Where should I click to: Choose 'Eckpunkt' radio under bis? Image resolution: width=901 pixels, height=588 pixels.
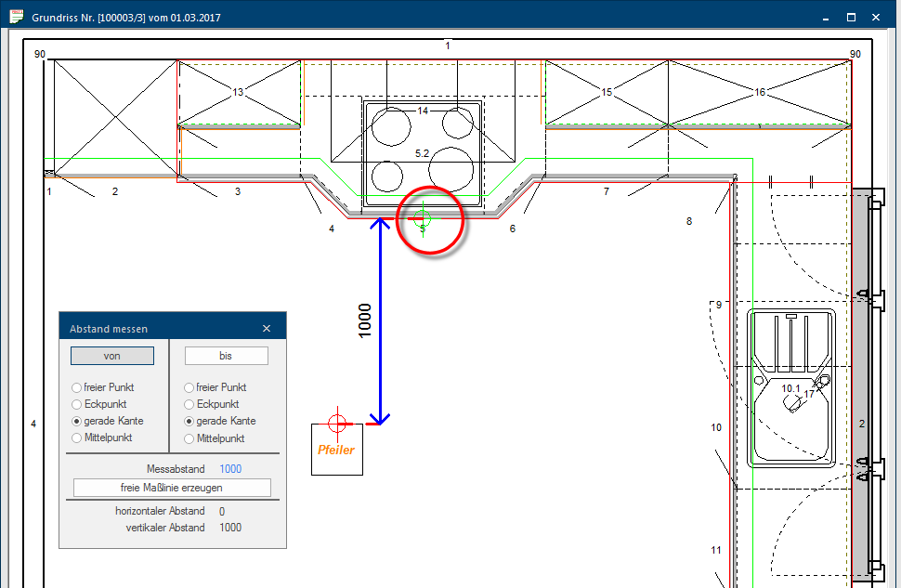(x=189, y=404)
